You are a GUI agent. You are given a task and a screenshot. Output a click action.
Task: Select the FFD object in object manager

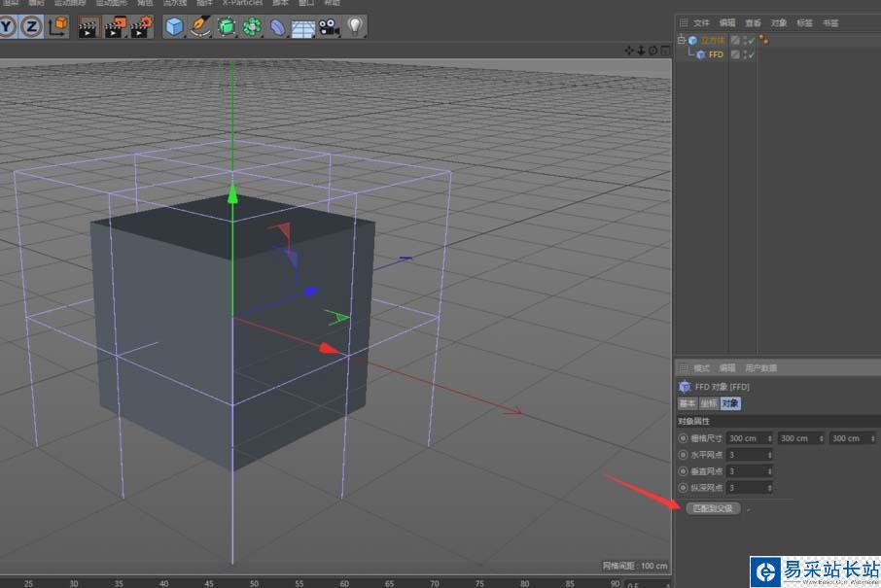pyautogui.click(x=715, y=54)
